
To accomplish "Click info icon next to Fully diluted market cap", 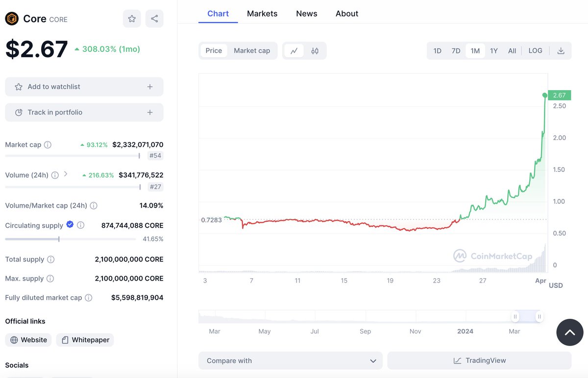I will [x=88, y=298].
